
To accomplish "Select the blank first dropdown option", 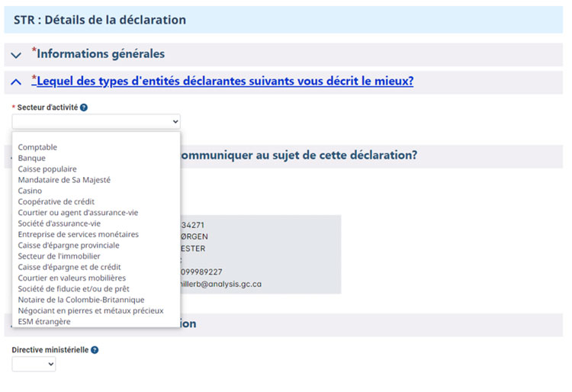I will coord(96,137).
